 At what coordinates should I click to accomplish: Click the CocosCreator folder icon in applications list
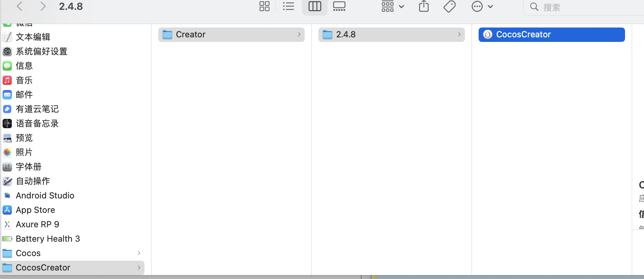coord(7,268)
